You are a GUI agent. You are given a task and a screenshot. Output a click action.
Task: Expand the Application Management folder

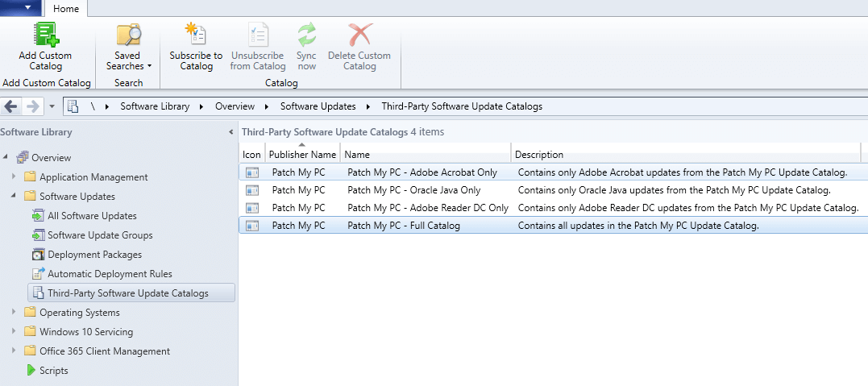pos(13,177)
